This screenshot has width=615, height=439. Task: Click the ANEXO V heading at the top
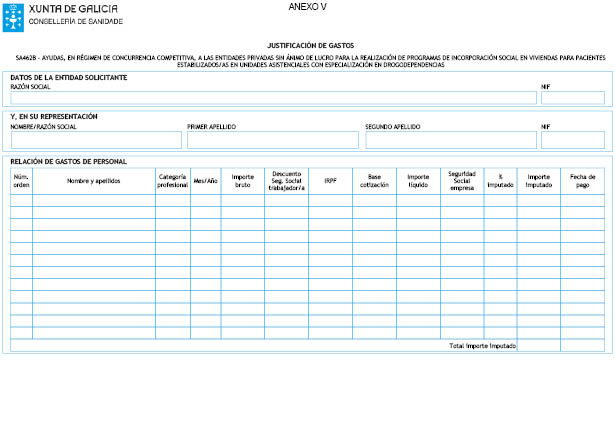point(307,7)
